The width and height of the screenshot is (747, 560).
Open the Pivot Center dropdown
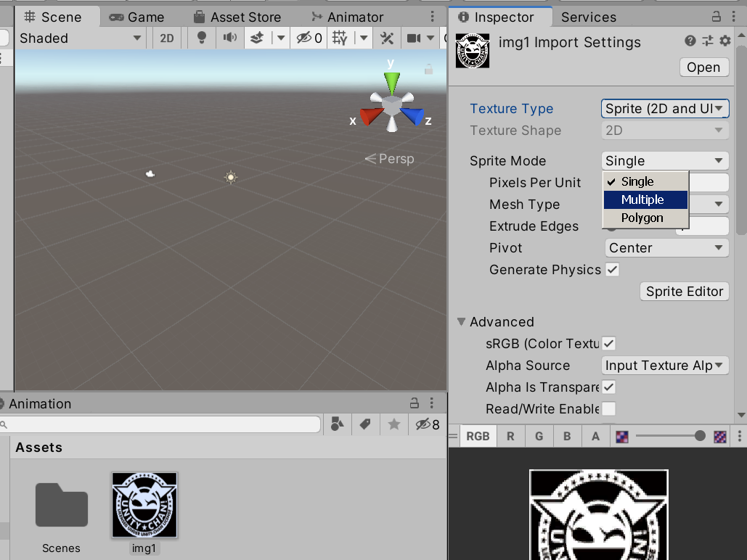coord(667,247)
